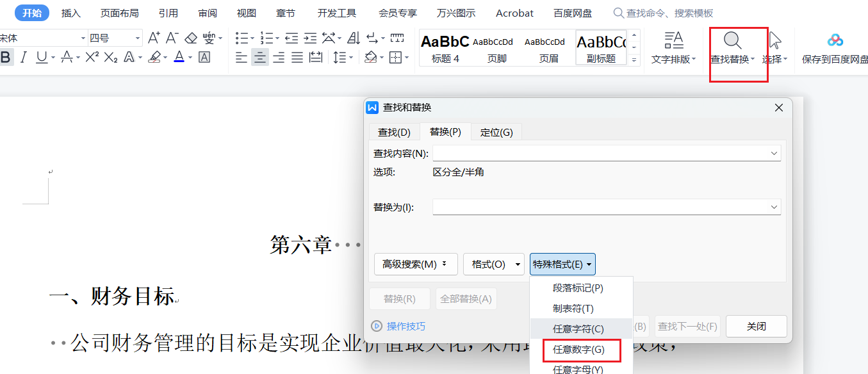Viewport: 868px width, 374px height.
Task: Select 任意数字(G) from the menu
Action: click(578, 350)
